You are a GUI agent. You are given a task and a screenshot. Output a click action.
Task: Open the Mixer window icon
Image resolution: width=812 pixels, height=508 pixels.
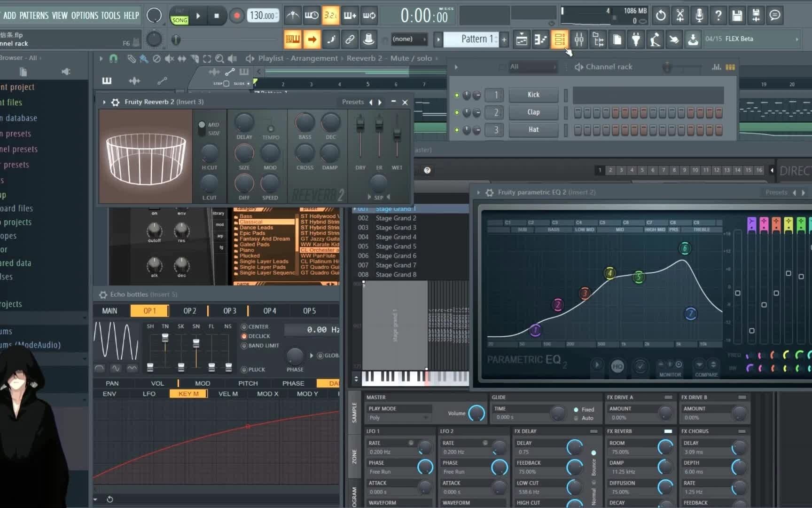pos(579,40)
